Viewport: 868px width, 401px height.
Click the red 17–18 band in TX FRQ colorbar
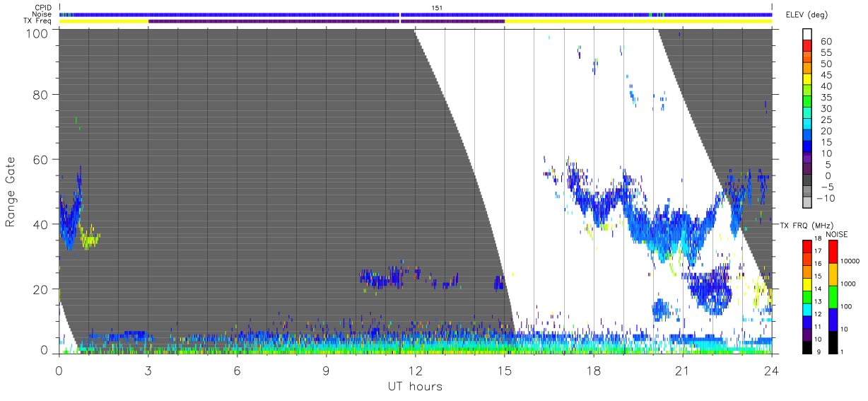(807, 245)
